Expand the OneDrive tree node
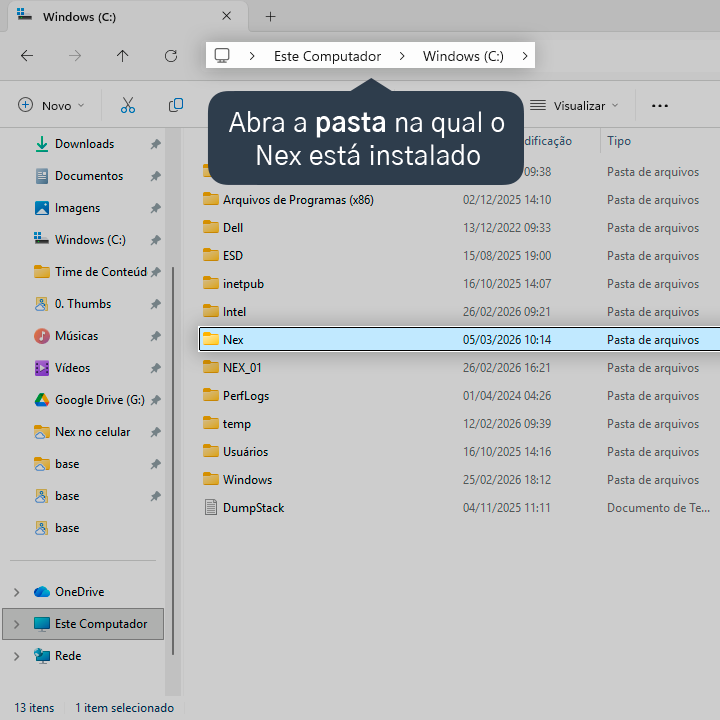Screen dimensions: 720x720 click(17, 592)
